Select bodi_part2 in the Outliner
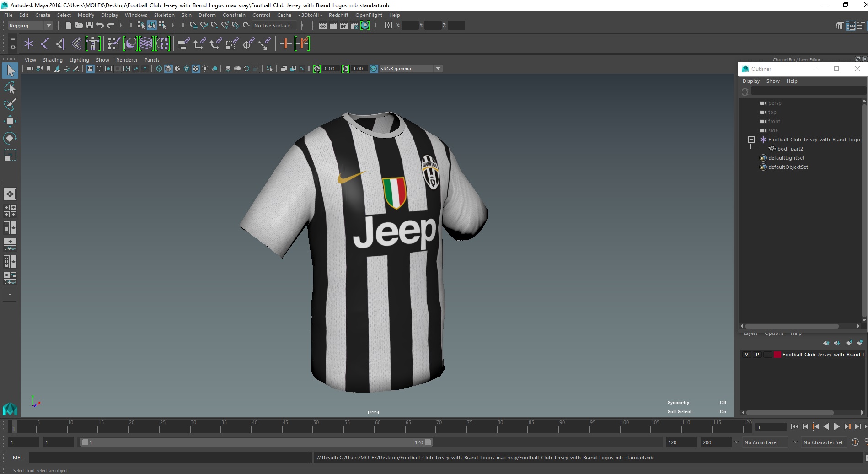The height and width of the screenshot is (474, 868). pos(790,149)
